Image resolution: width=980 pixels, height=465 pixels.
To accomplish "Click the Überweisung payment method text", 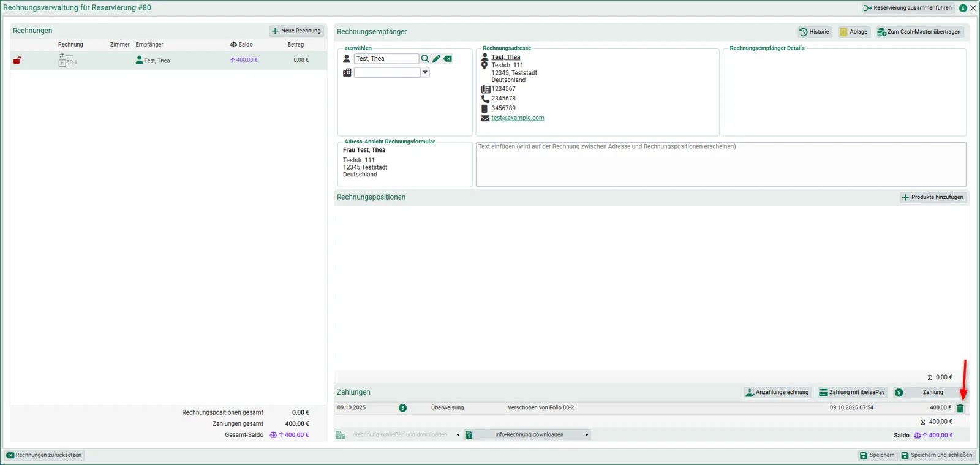I will (447, 408).
